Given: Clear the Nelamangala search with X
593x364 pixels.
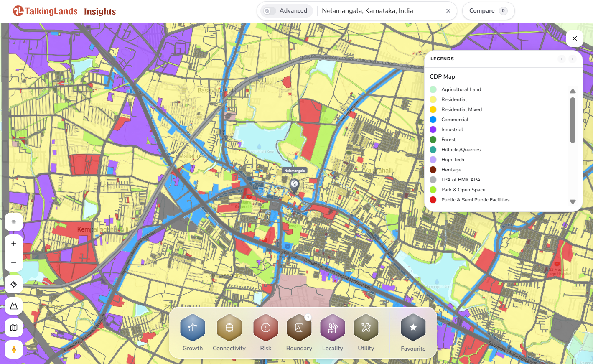Looking at the screenshot, I should [448, 11].
